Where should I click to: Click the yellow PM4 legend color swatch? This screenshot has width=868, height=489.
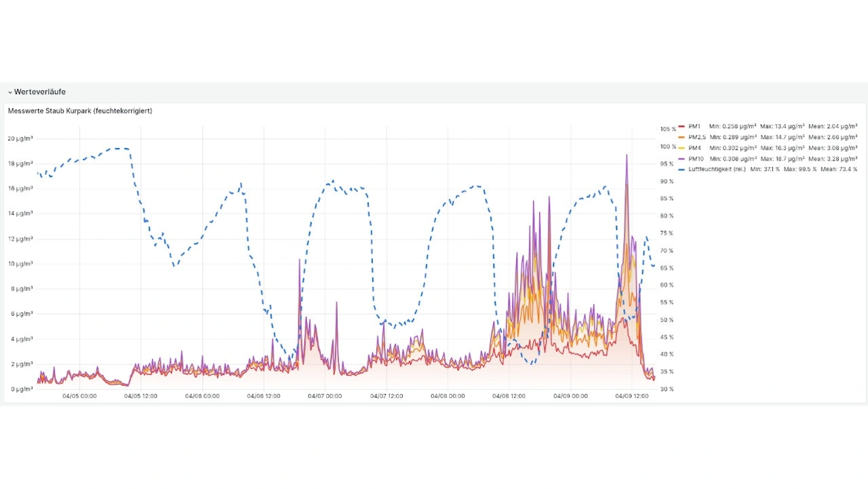click(682, 148)
